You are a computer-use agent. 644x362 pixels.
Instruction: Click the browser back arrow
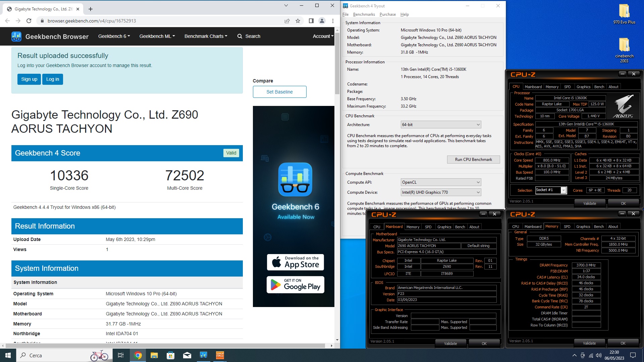pos(7,21)
